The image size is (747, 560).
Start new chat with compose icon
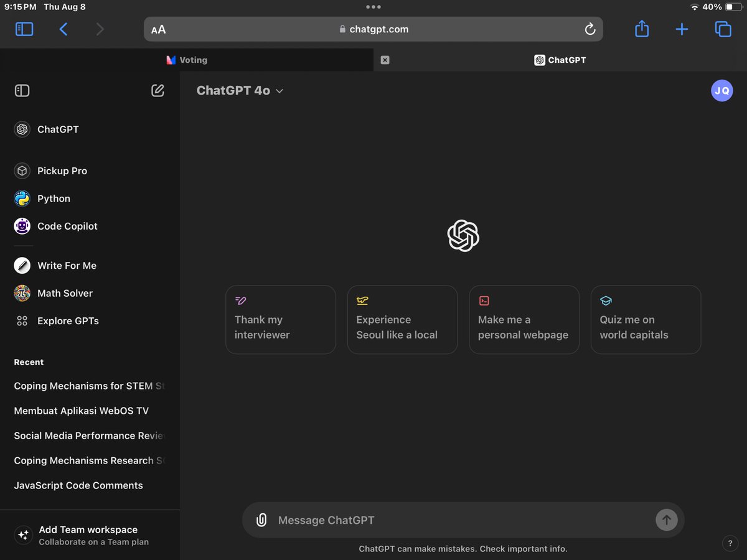pyautogui.click(x=158, y=91)
